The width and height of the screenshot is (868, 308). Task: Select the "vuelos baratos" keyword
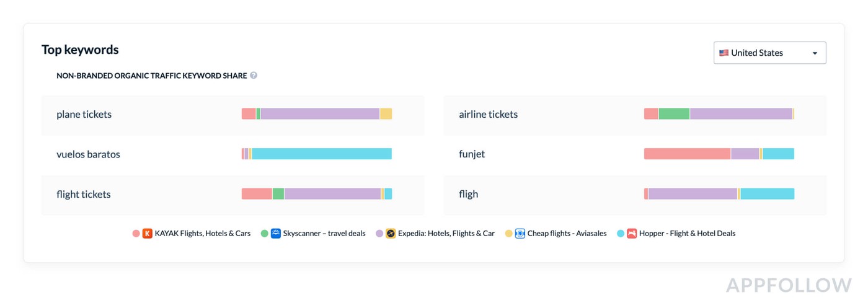pyautogui.click(x=88, y=154)
